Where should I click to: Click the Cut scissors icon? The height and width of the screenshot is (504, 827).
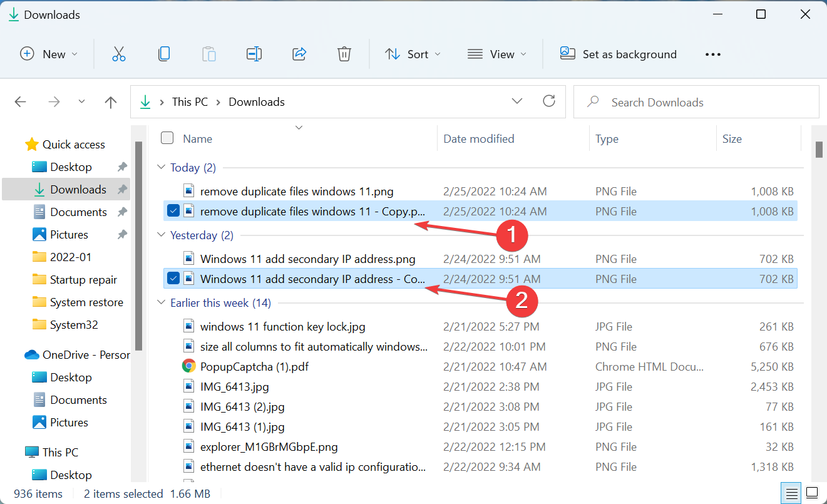click(119, 54)
